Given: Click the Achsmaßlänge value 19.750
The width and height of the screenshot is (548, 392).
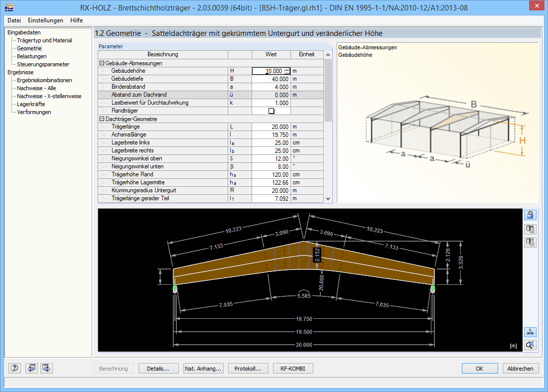Looking at the screenshot, I should 271,135.
